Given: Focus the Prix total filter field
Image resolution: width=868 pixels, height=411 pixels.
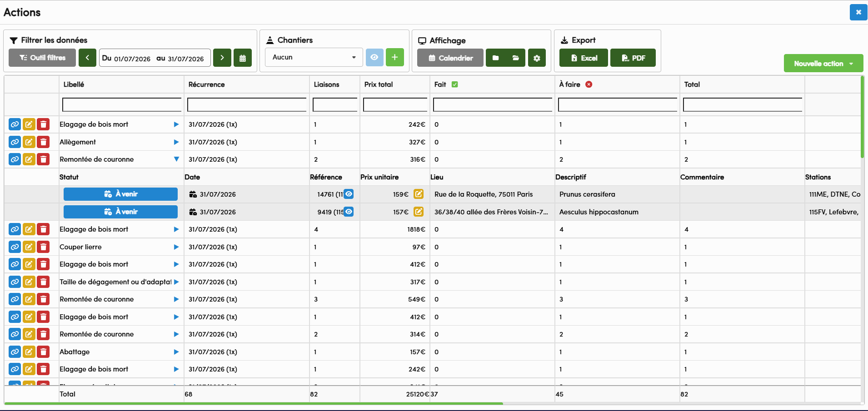Looking at the screenshot, I should click(395, 104).
